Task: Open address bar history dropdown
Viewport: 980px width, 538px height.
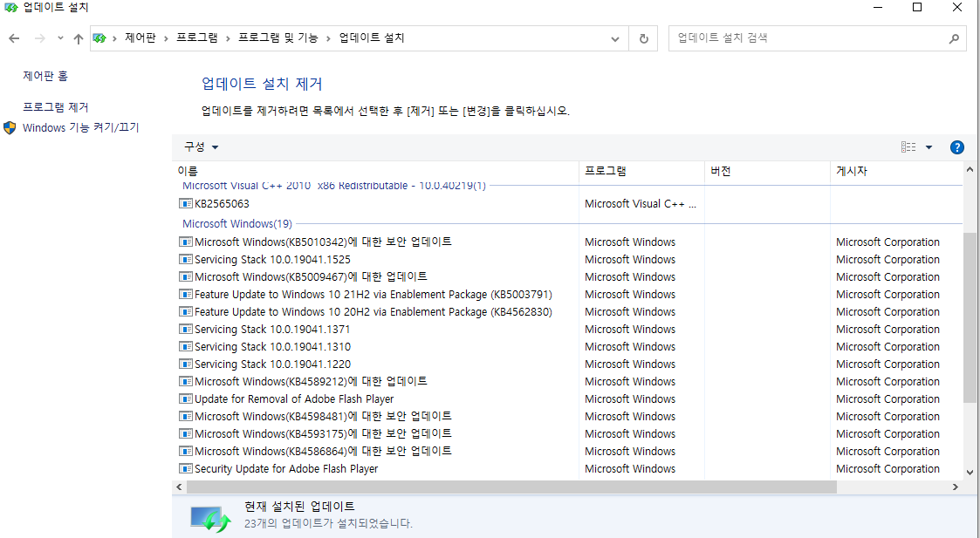Action: coord(615,38)
